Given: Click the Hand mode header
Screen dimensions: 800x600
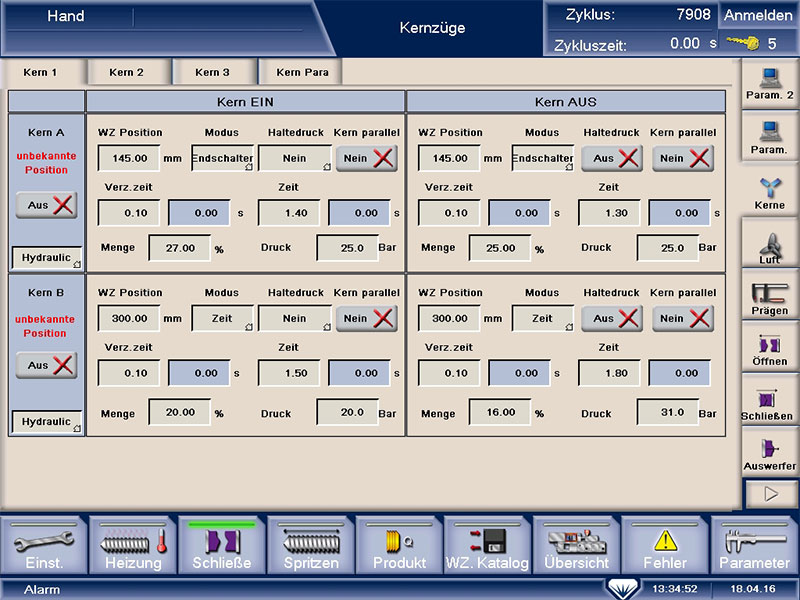Looking at the screenshot, I should (x=66, y=16).
